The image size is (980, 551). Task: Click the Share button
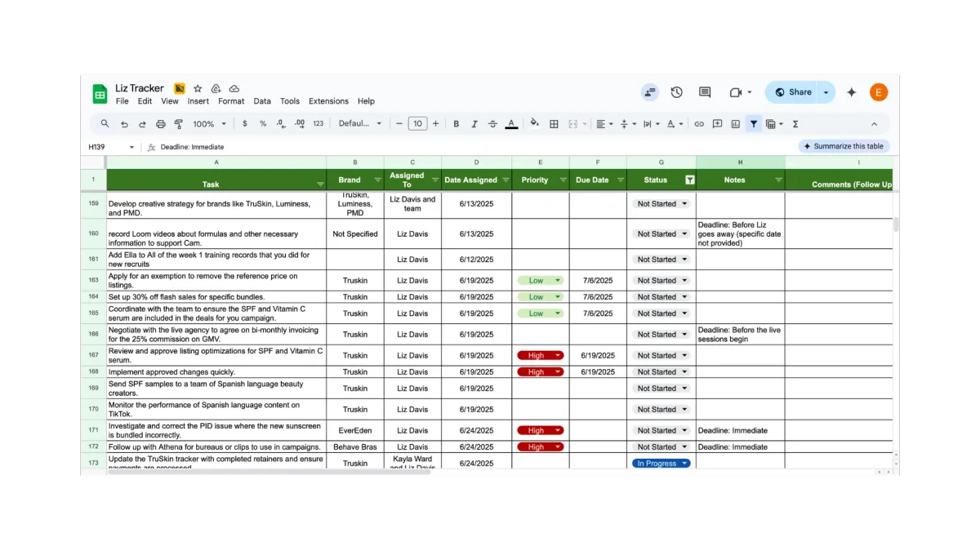[792, 92]
